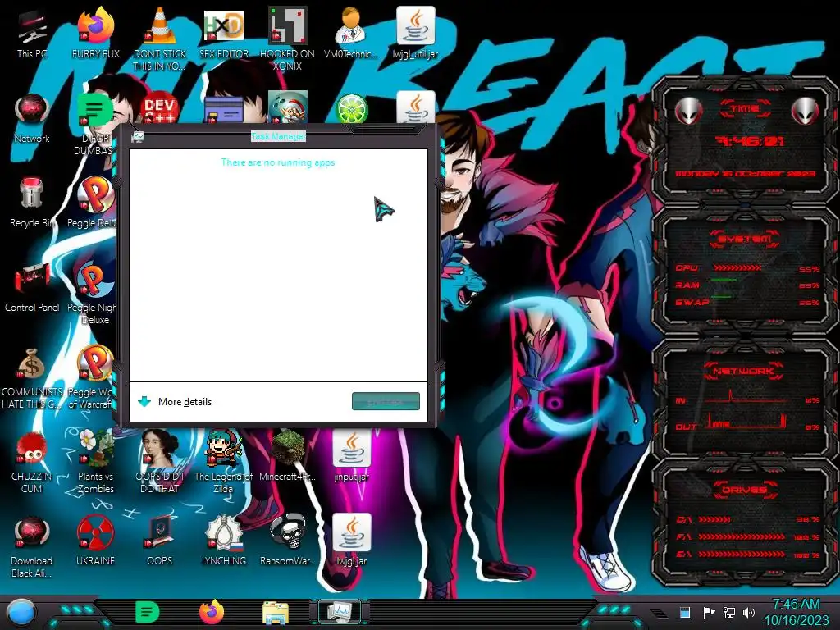
Task: Click the DRIVES widget header
Action: (x=745, y=490)
